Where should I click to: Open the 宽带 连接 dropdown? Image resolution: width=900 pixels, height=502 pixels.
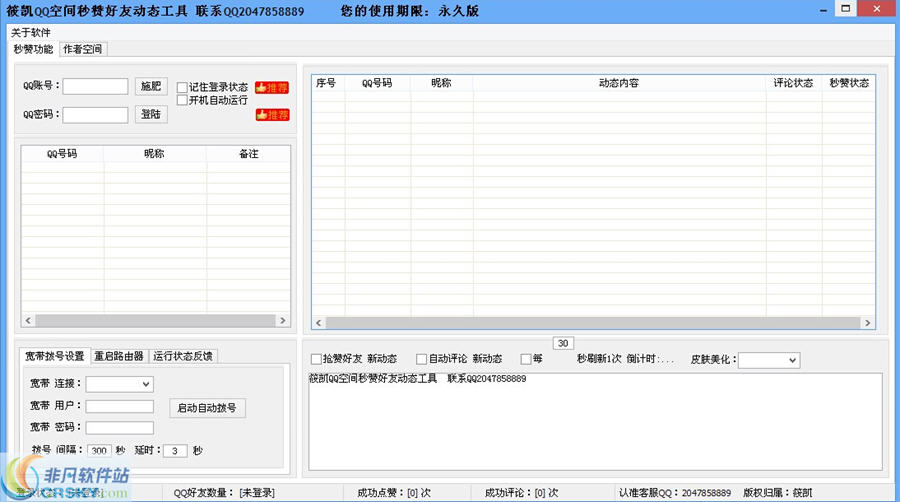coord(119,384)
